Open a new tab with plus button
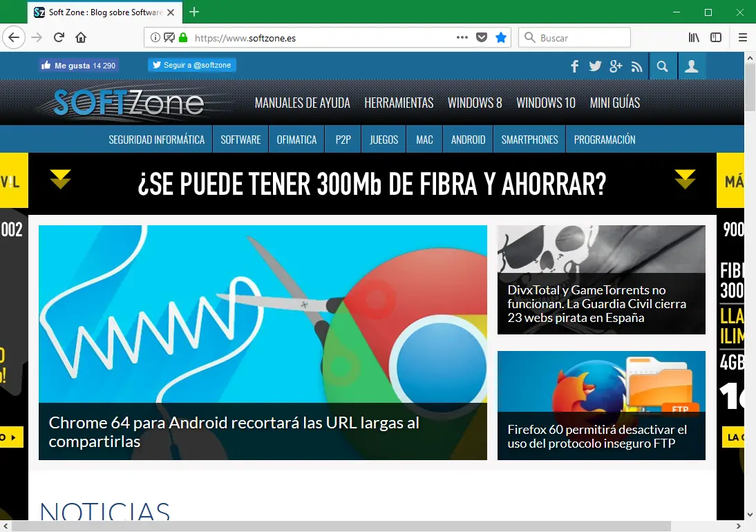 click(194, 12)
